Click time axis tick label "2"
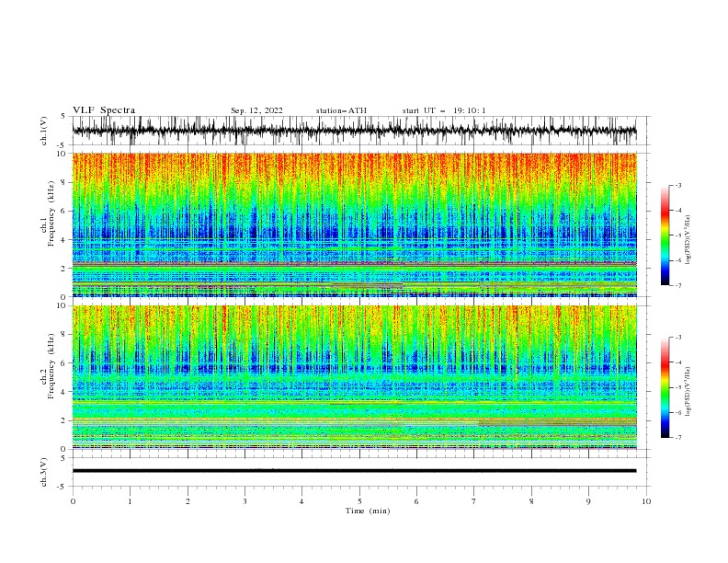 click(188, 501)
